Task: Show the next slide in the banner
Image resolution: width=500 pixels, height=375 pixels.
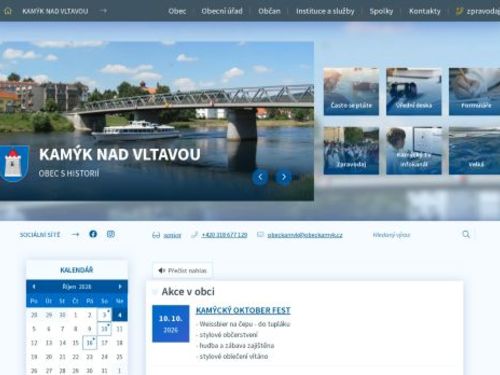Action: click(284, 177)
